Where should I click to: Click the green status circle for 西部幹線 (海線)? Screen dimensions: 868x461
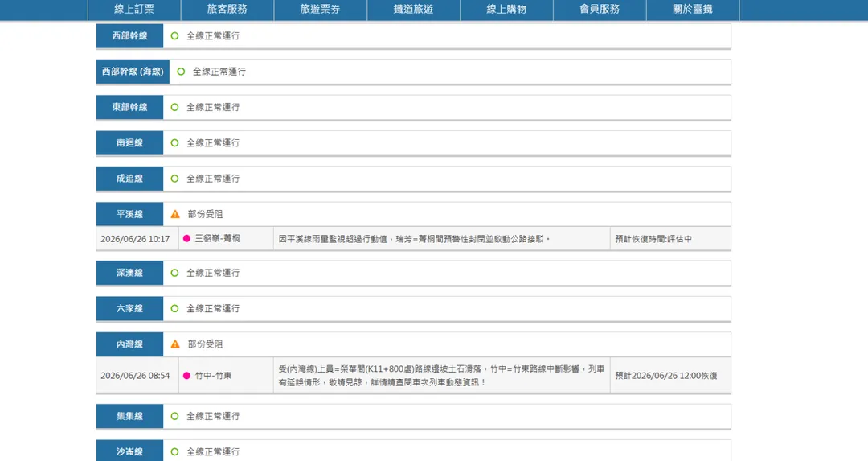point(181,72)
